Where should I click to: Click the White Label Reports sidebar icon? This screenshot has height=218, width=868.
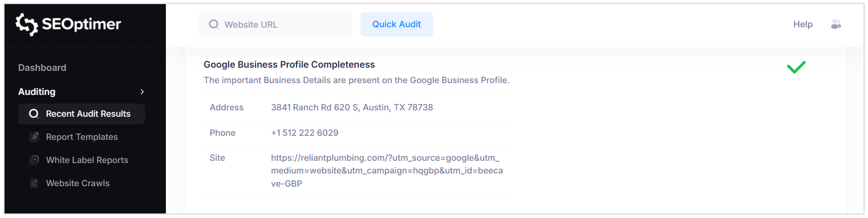pos(34,160)
